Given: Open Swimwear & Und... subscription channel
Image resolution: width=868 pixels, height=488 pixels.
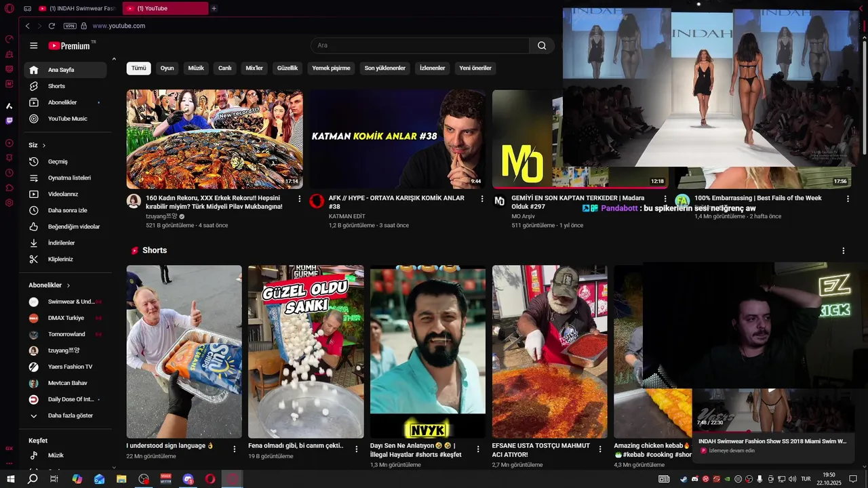Looking at the screenshot, I should [65, 302].
